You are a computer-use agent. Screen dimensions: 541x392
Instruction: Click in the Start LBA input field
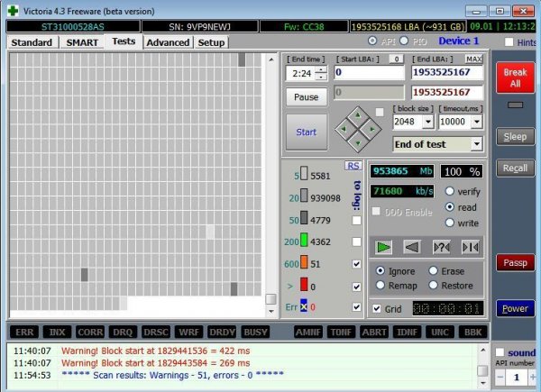tap(369, 72)
